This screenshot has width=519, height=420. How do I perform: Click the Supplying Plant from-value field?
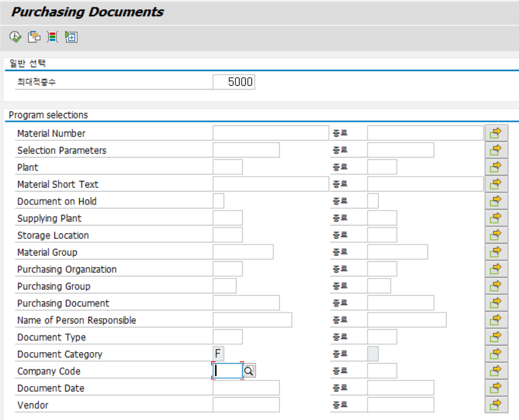coord(227,218)
